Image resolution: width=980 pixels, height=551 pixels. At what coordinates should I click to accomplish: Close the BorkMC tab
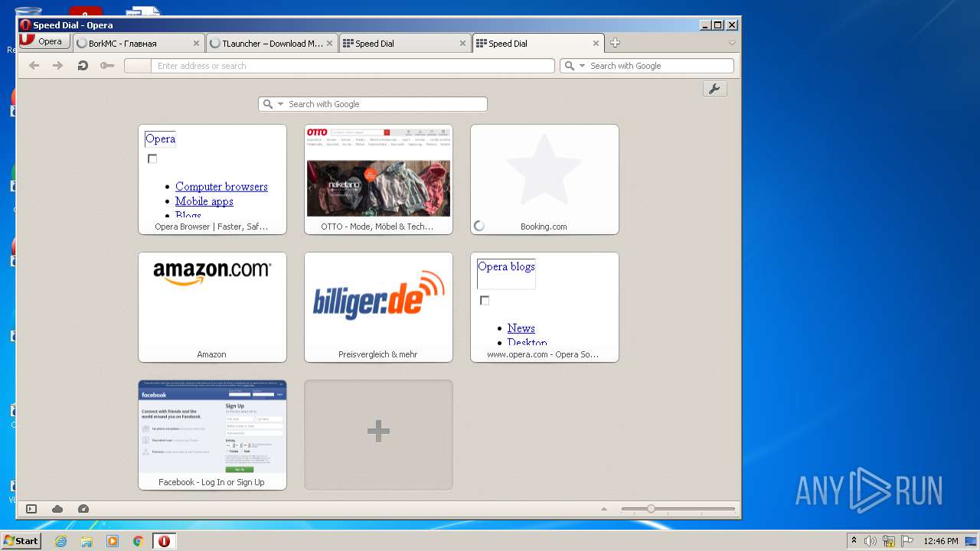(x=196, y=44)
